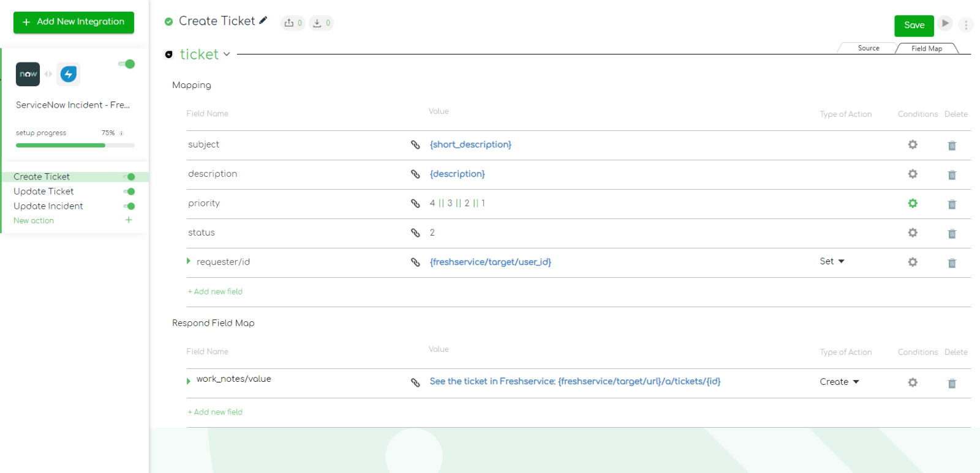Switch to the Source tab
Image resolution: width=980 pixels, height=473 pixels.
tap(868, 48)
